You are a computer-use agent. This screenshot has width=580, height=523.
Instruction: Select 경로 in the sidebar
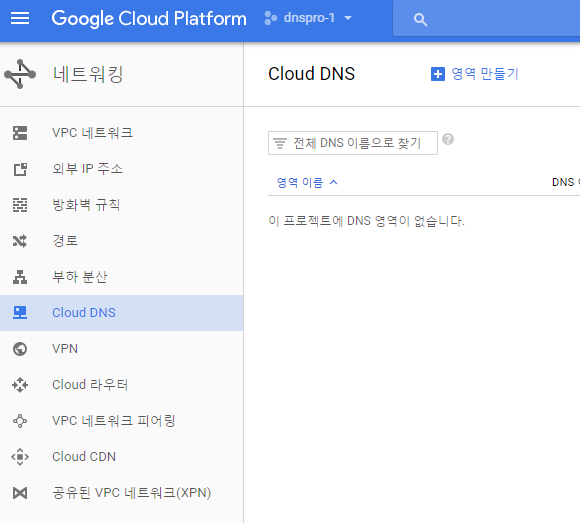[121, 241]
